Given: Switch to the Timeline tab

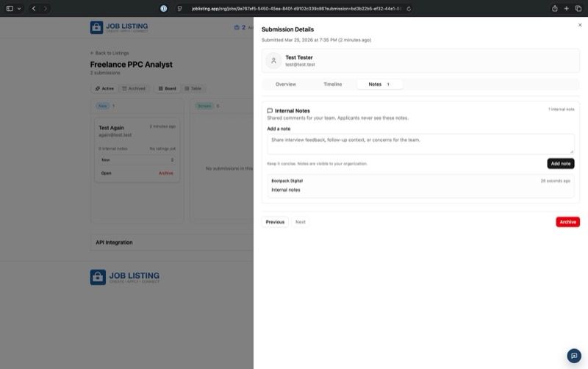Looking at the screenshot, I should pyautogui.click(x=332, y=85).
